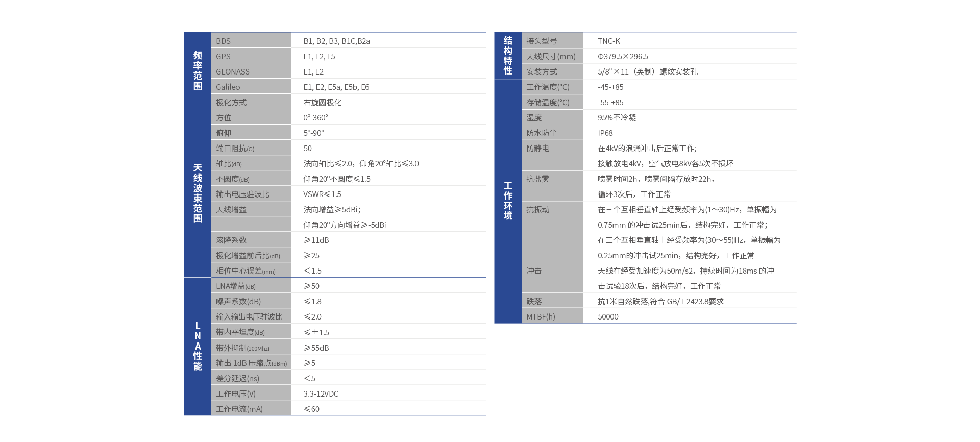
Task: Select the 天线波束范围 blue sidebar header
Action: pyautogui.click(x=198, y=193)
